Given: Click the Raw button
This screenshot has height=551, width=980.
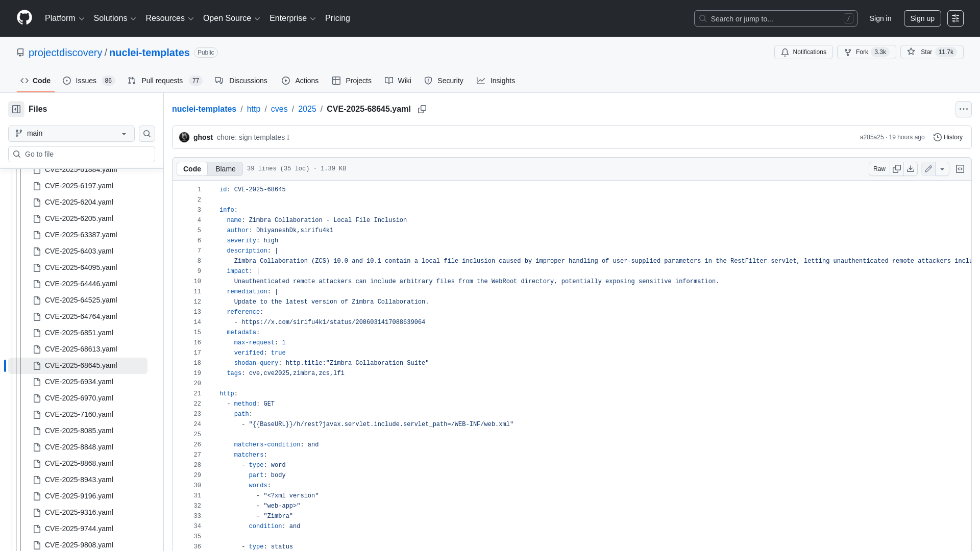Looking at the screenshot, I should point(879,168).
